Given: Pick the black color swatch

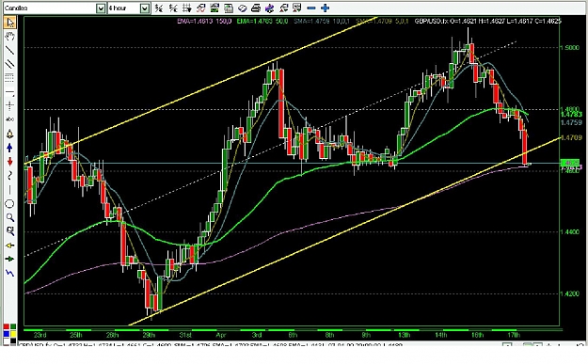Looking at the screenshot, I should [13, 340].
